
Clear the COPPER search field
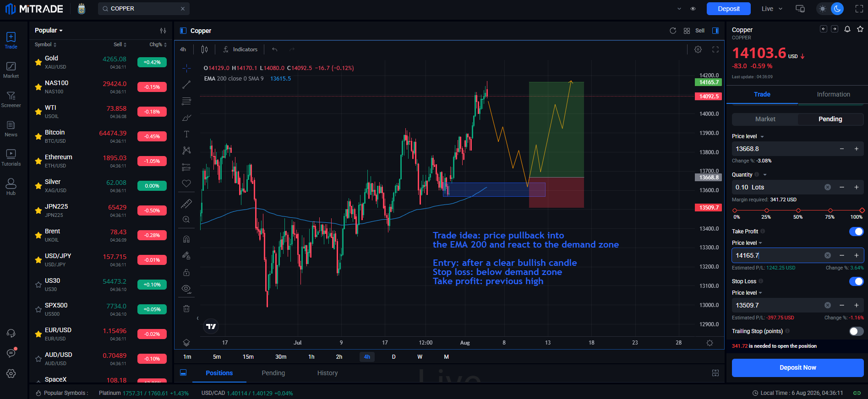tap(183, 9)
